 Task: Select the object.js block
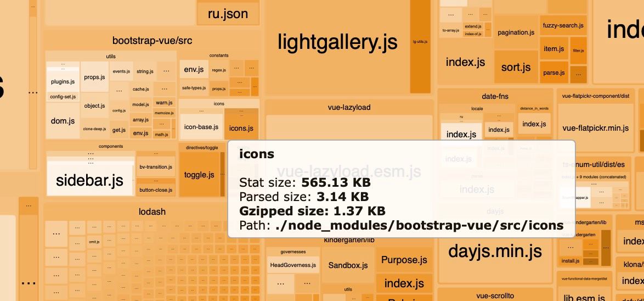point(94,105)
